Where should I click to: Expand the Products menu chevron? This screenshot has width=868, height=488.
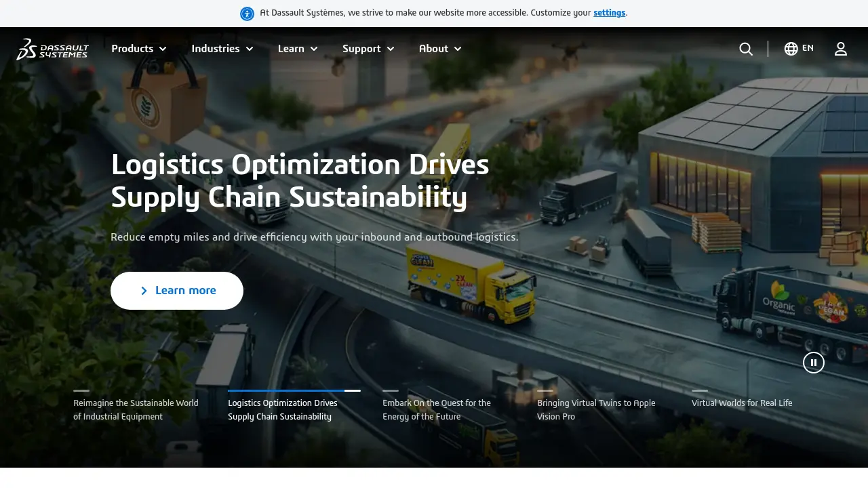[163, 49]
